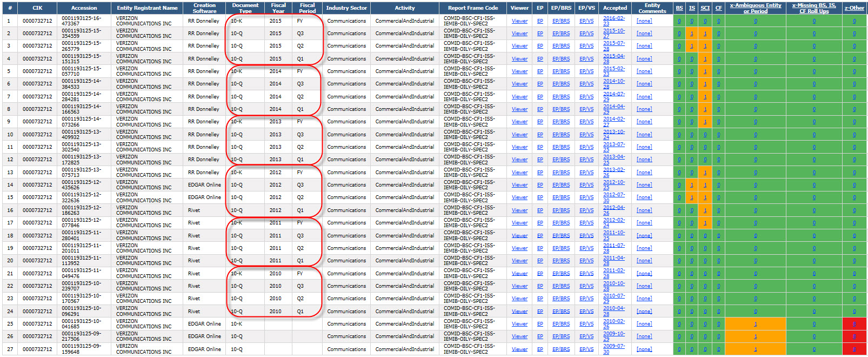Image resolution: width=868 pixels, height=357 pixels.
Task: Click CF value 0 in row 6
Action: tap(718, 84)
